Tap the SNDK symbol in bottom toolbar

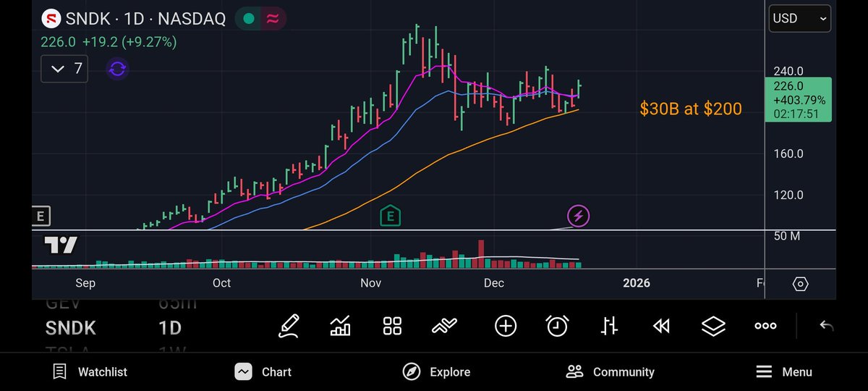point(70,328)
